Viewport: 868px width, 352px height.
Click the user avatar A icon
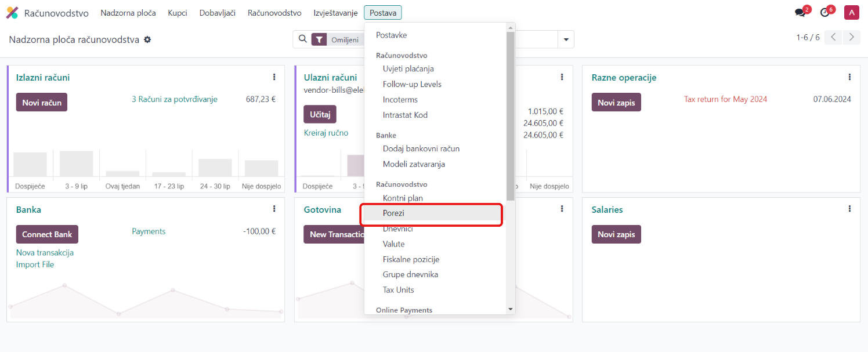(x=851, y=13)
